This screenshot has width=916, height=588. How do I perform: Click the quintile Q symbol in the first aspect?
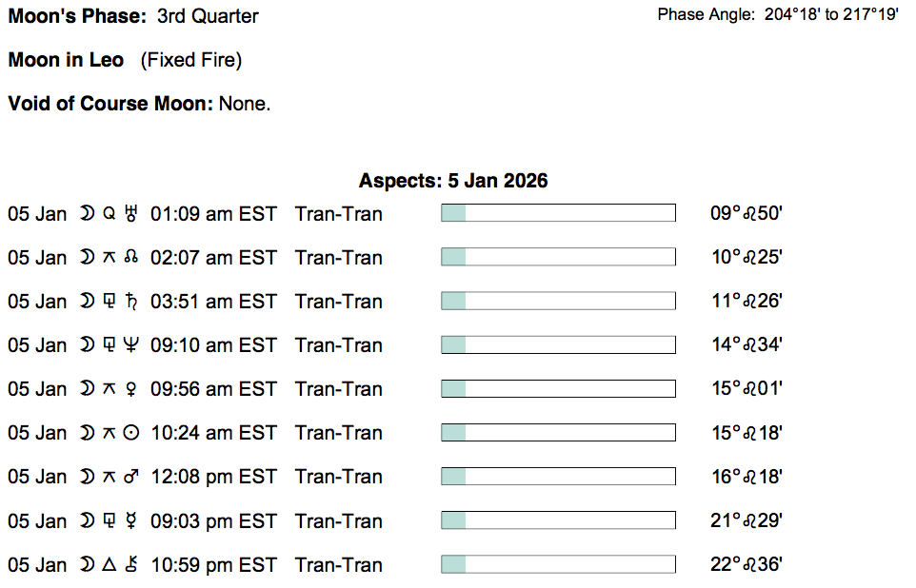tap(109, 214)
